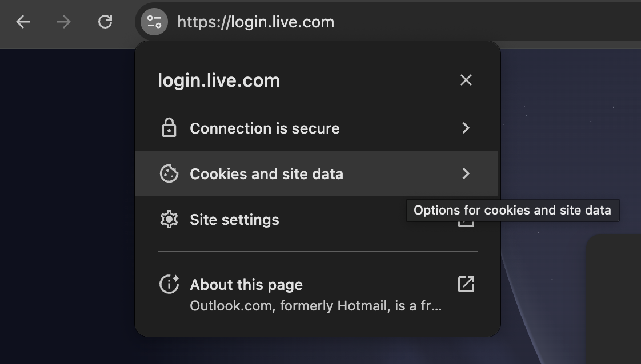Dismiss the site info panel with the X
The width and height of the screenshot is (641, 364).
(x=466, y=80)
